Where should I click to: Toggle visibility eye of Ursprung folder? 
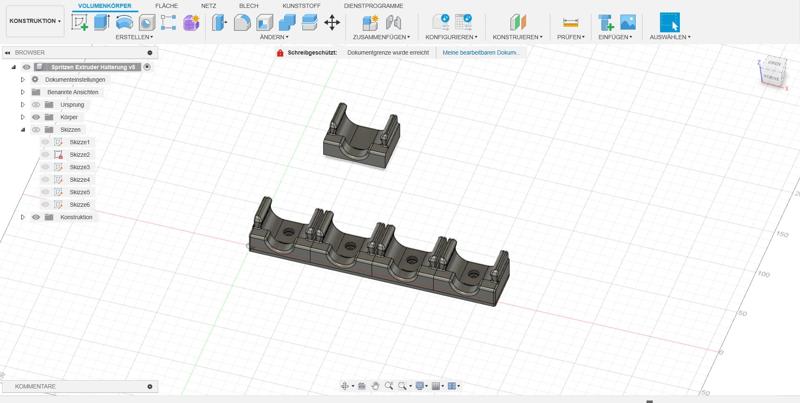point(36,105)
